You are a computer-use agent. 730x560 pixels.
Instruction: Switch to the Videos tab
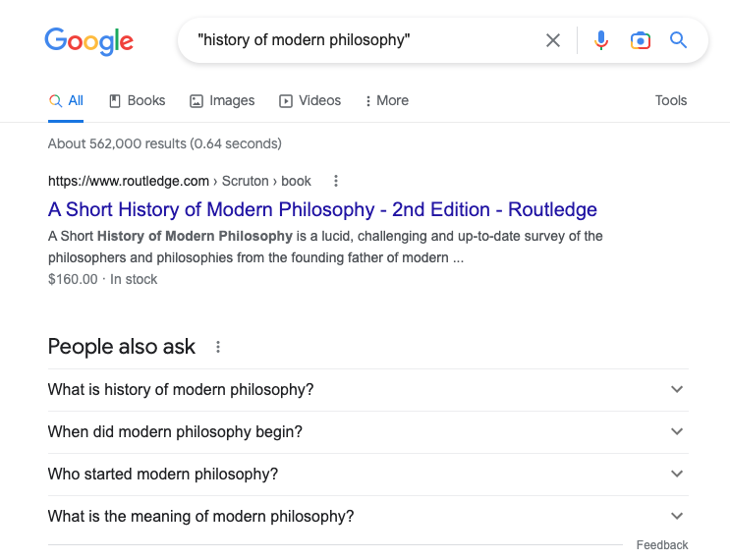pyautogui.click(x=310, y=100)
